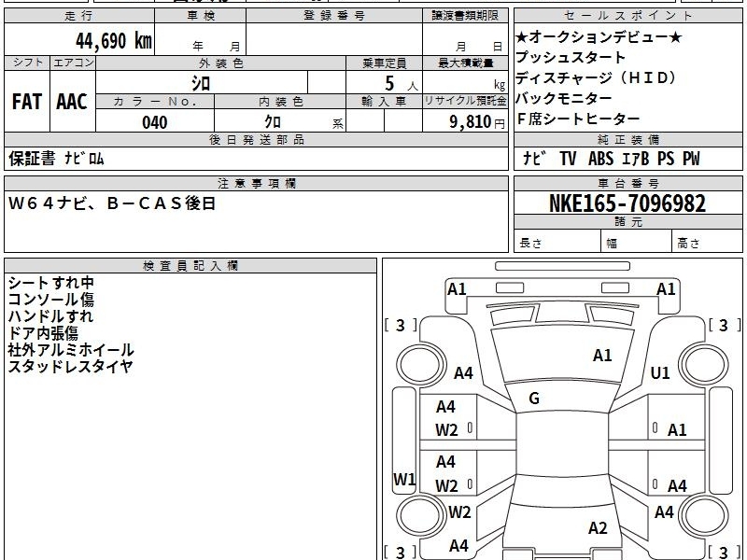747x560 pixels.
Task: Click the セールスポイント header
Action: (x=627, y=16)
